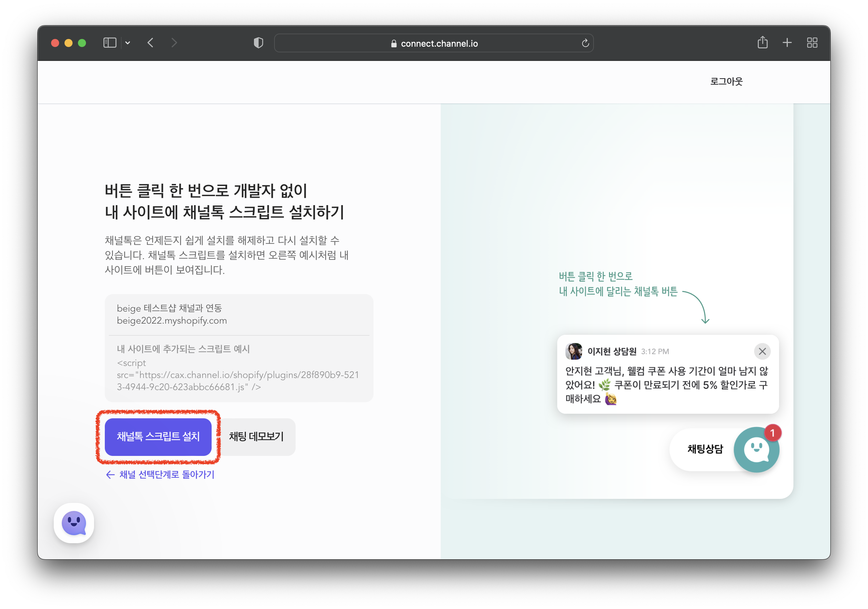Open the purple ChannelTalk chat launcher
Screen dimensions: 868x609
(x=74, y=523)
